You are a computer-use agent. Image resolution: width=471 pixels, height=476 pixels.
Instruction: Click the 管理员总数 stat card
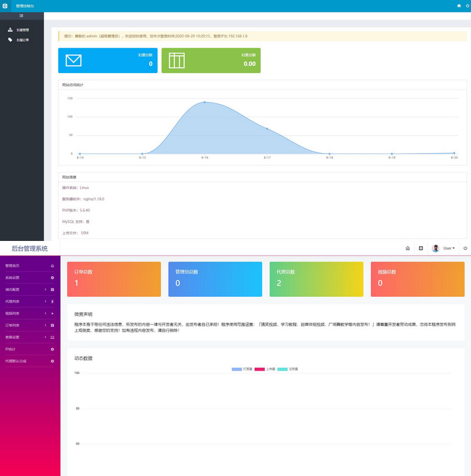[215, 279]
